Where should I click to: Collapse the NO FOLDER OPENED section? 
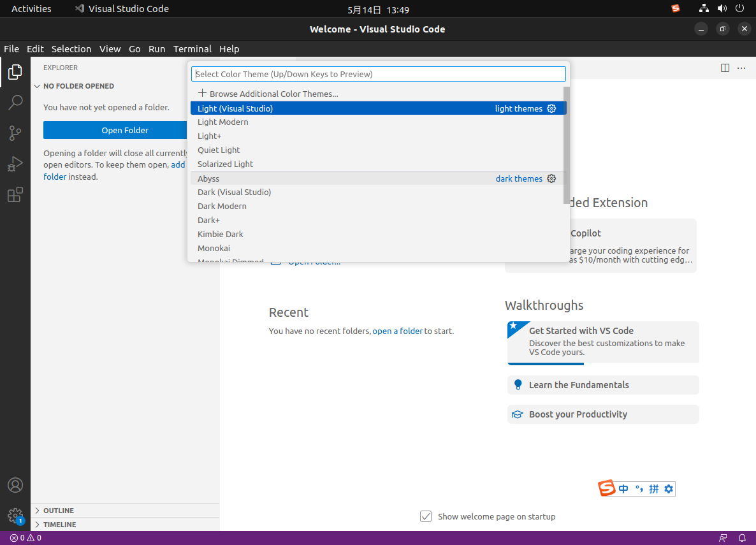tap(126, 86)
